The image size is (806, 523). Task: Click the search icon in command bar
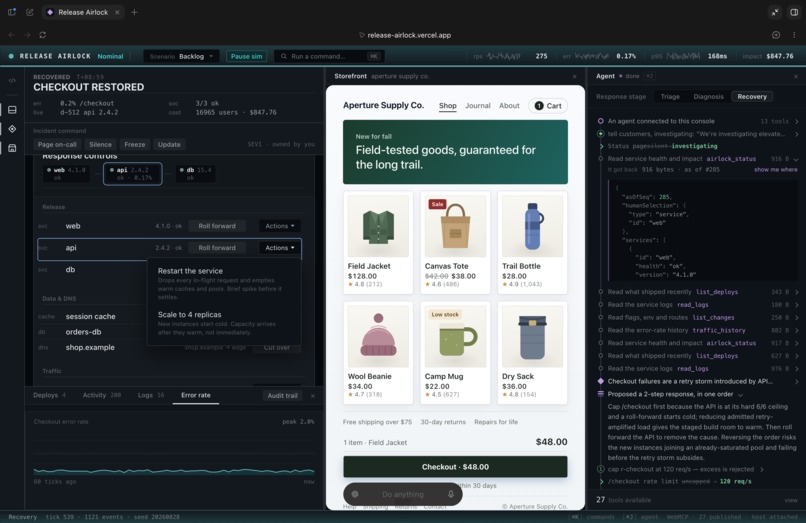click(x=283, y=56)
